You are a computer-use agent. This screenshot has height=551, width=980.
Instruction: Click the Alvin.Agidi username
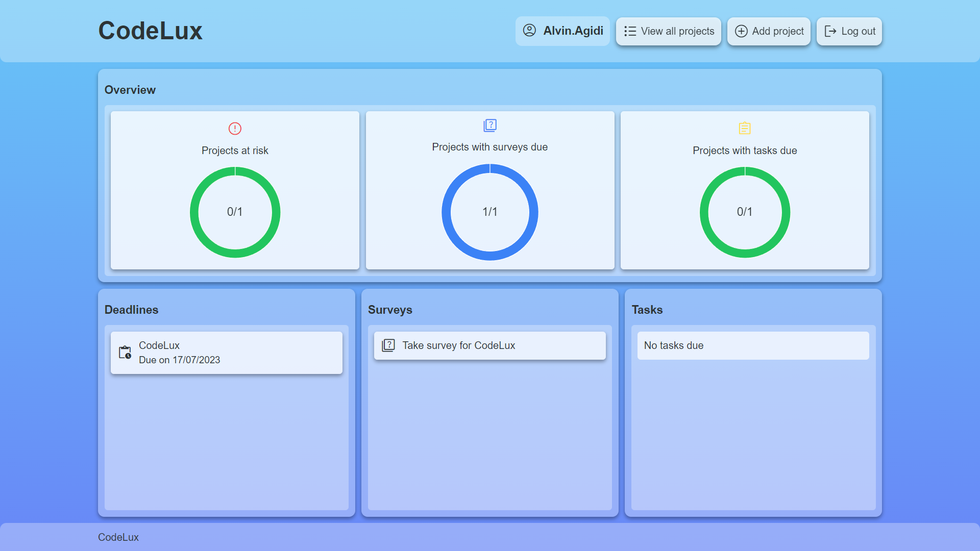[x=573, y=31]
